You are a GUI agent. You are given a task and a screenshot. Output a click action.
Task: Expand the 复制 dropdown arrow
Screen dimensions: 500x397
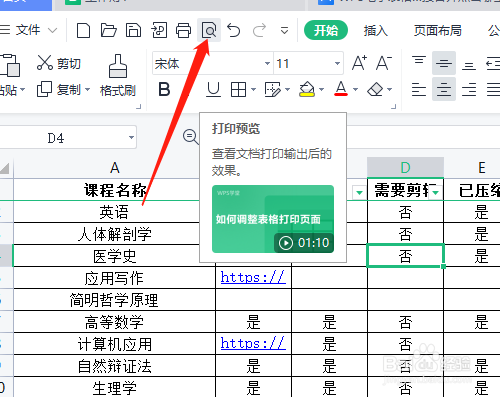tap(87, 90)
